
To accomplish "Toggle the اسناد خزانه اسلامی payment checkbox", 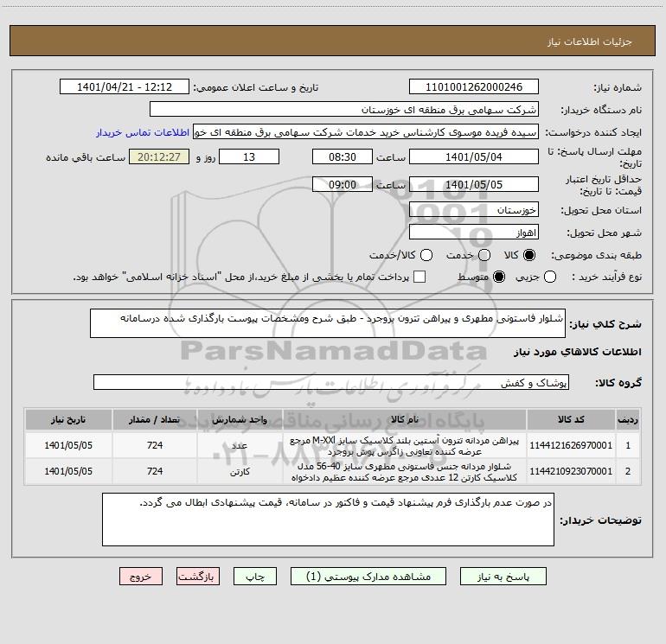I will (419, 277).
